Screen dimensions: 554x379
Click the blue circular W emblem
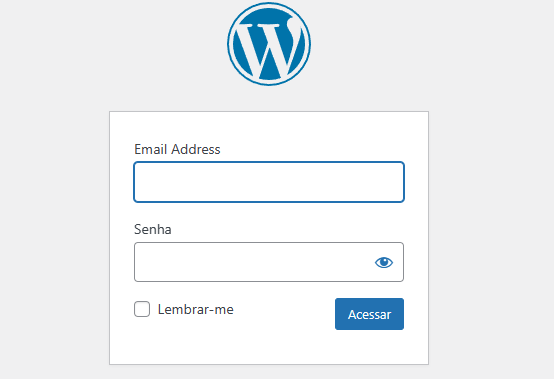pyautogui.click(x=269, y=44)
